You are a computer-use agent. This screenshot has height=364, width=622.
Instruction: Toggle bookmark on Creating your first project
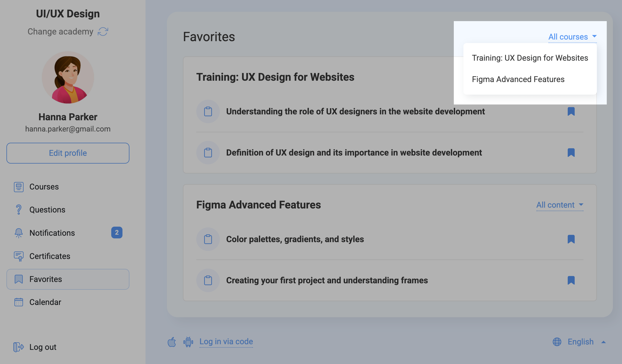coord(571,280)
